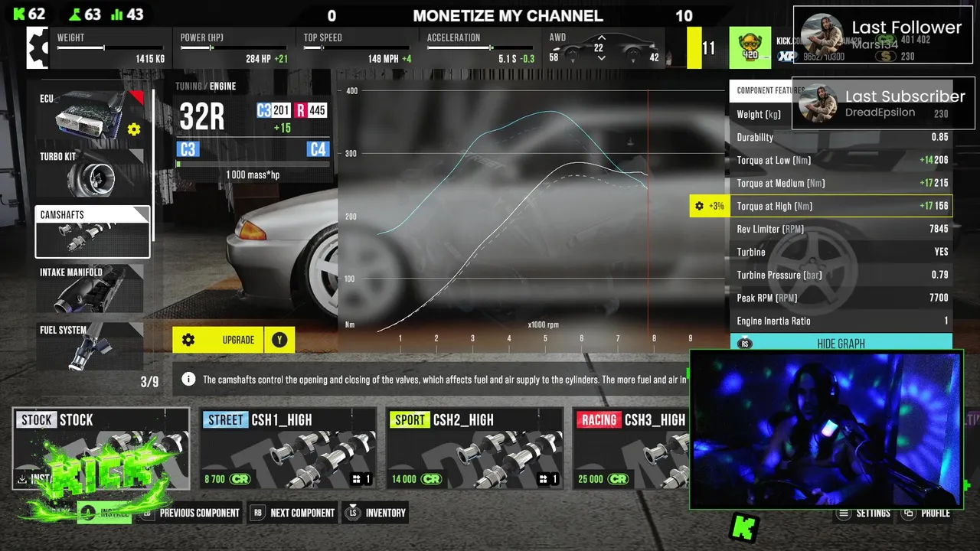Click the Install button
The width and height of the screenshot is (980, 551).
105,513
